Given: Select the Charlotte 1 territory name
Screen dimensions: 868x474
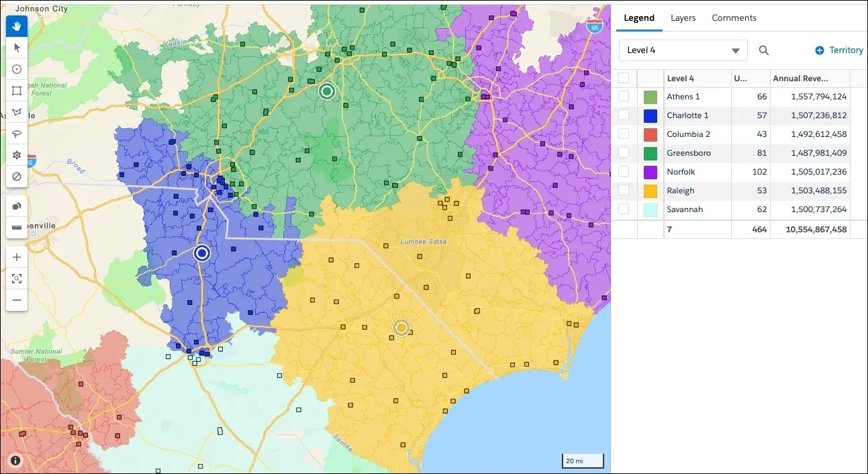Looking at the screenshot, I should point(687,115).
